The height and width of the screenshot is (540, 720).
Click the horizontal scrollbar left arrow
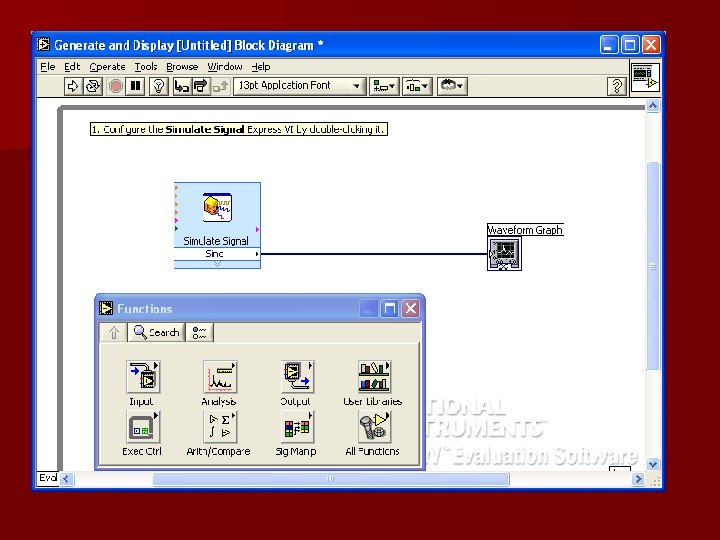66,479
